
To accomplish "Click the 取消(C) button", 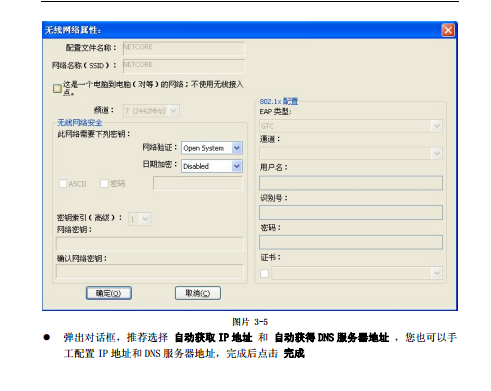I will click(198, 293).
